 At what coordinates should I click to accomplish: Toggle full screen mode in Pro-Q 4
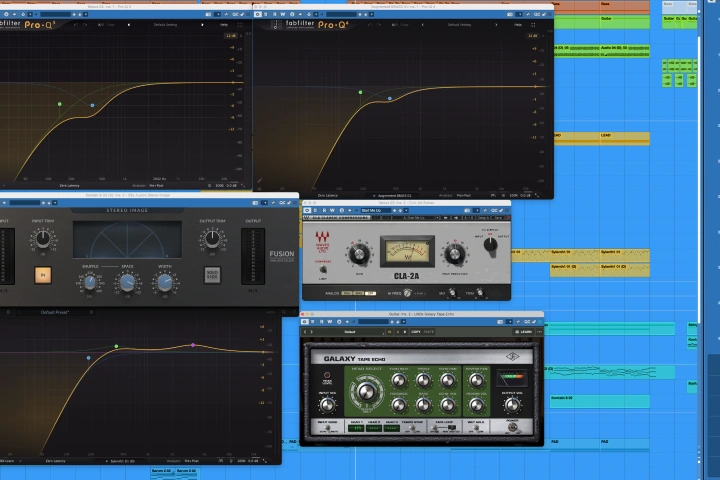pos(533,25)
